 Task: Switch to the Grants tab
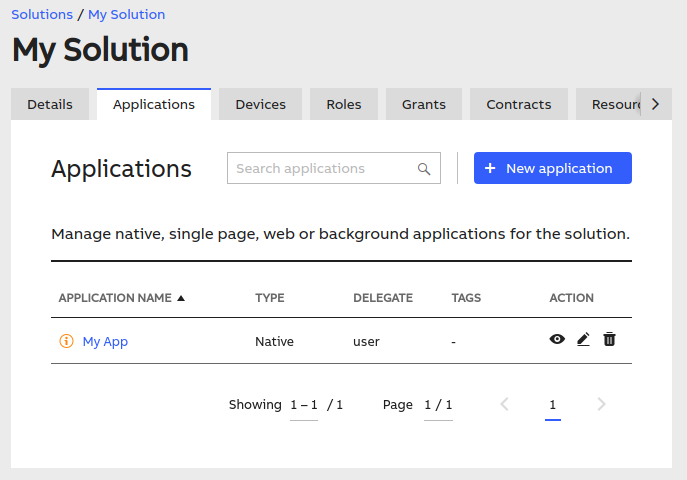click(424, 104)
